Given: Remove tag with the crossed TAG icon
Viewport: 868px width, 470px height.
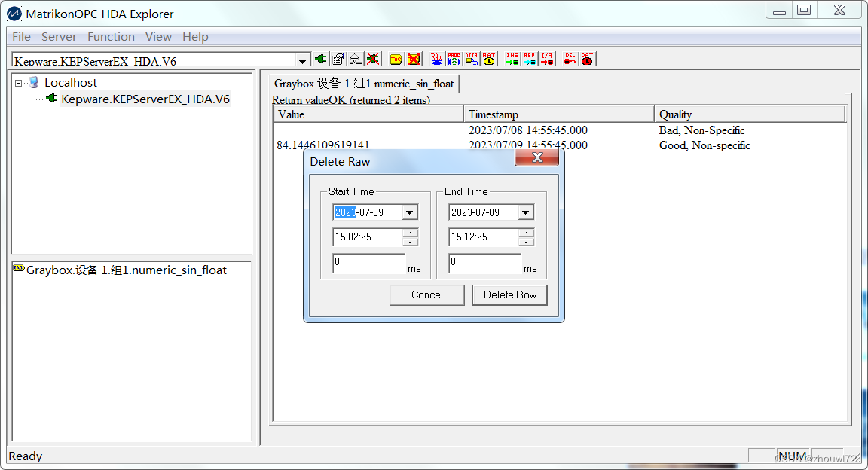Looking at the screenshot, I should coord(415,58).
